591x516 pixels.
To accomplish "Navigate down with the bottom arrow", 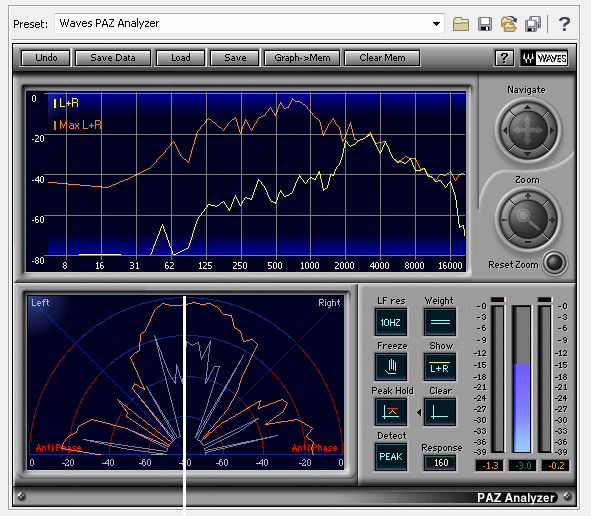I will click(x=527, y=153).
